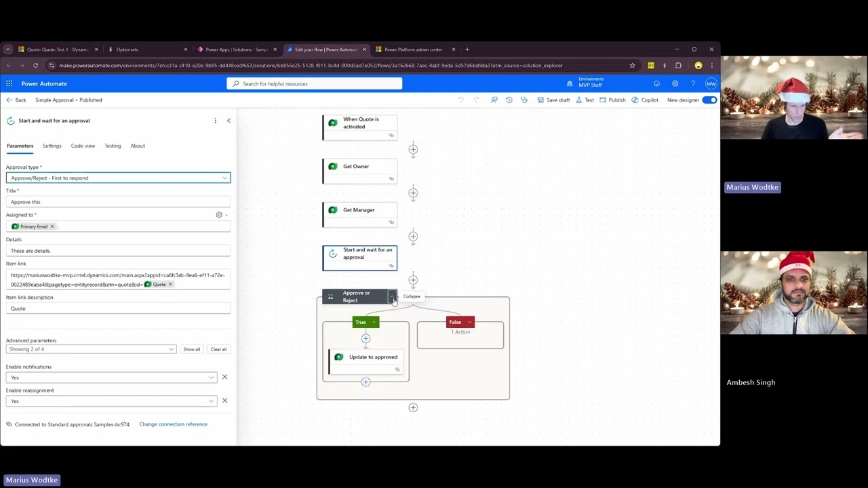Select 'Start and wait for an approval' card
The image size is (868, 488).
tap(359, 258)
